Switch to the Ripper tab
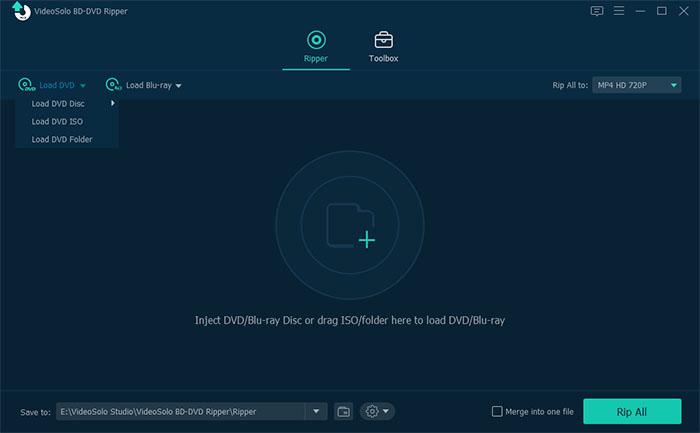This screenshot has width=700, height=433. (x=316, y=46)
